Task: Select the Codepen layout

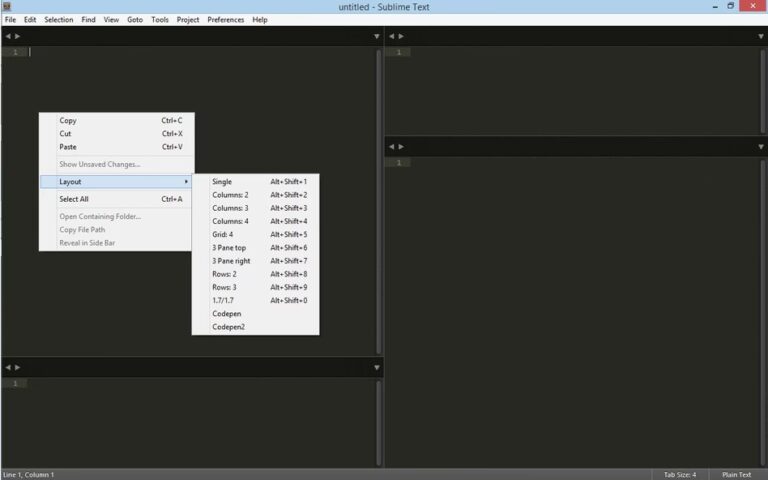Action: click(255, 314)
